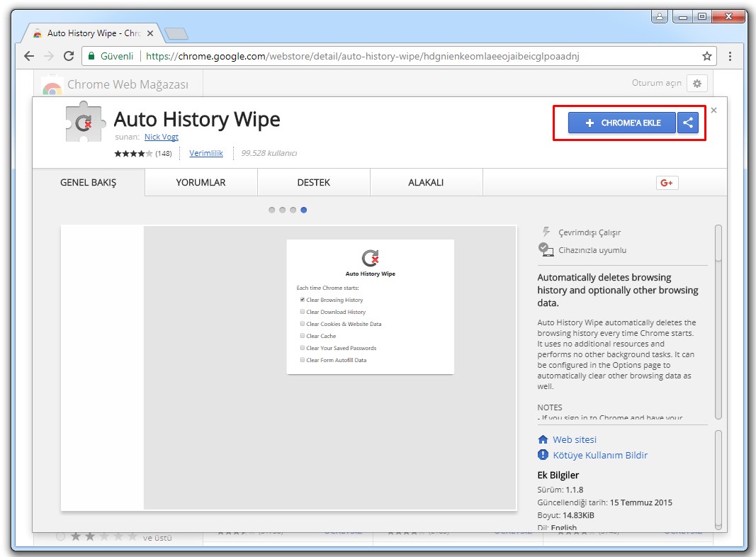Switch to the YORUMLAR tab
Viewport: 756px width, 557px height.
[201, 183]
